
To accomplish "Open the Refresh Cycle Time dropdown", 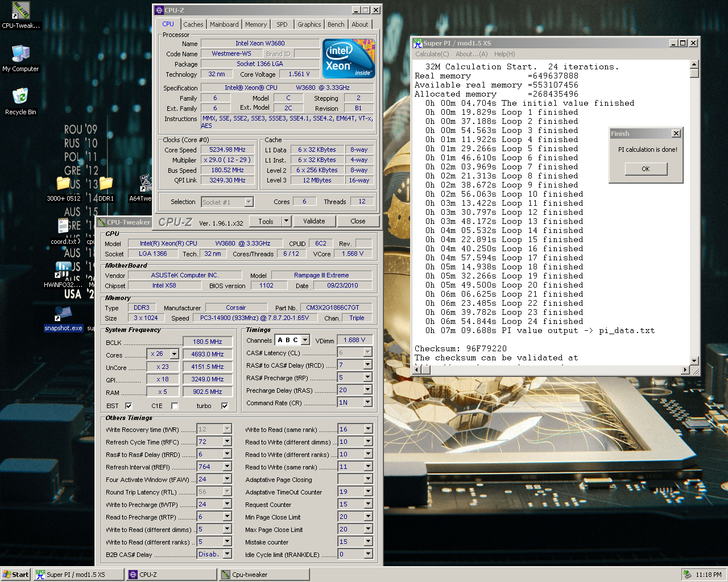I will pyautogui.click(x=227, y=442).
